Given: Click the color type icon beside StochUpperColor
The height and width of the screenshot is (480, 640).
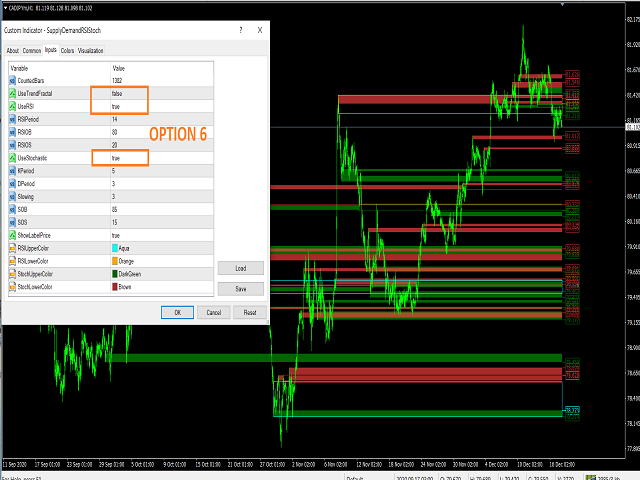Looking at the screenshot, I should click(x=13, y=274).
